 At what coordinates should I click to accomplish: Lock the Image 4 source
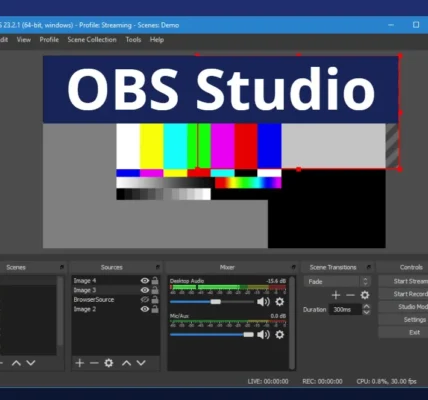coord(155,281)
